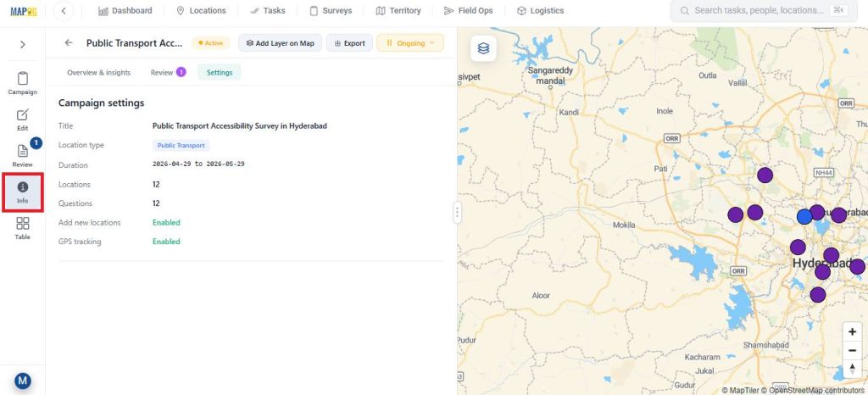
Task: Select the Settings tab
Action: click(x=220, y=72)
